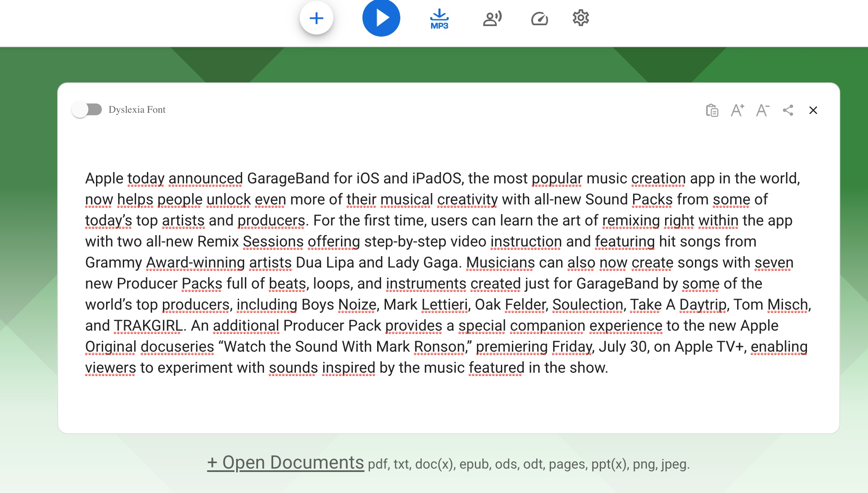Place cursor on the name Dua

click(x=309, y=262)
